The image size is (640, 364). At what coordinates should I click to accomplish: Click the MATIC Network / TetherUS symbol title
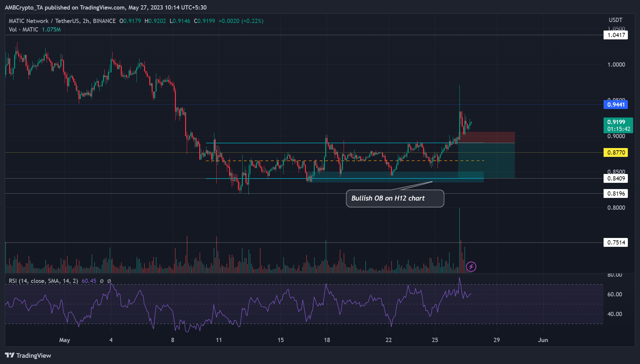point(62,21)
